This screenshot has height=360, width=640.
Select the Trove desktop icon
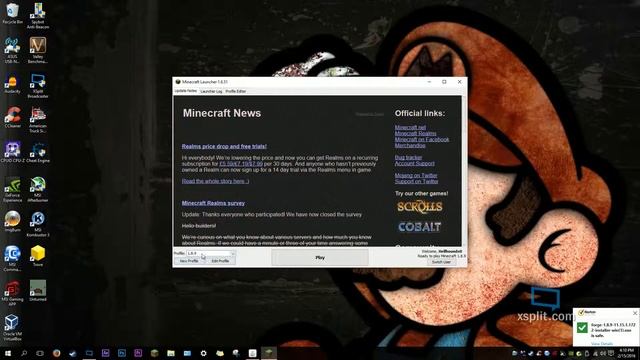click(38, 256)
